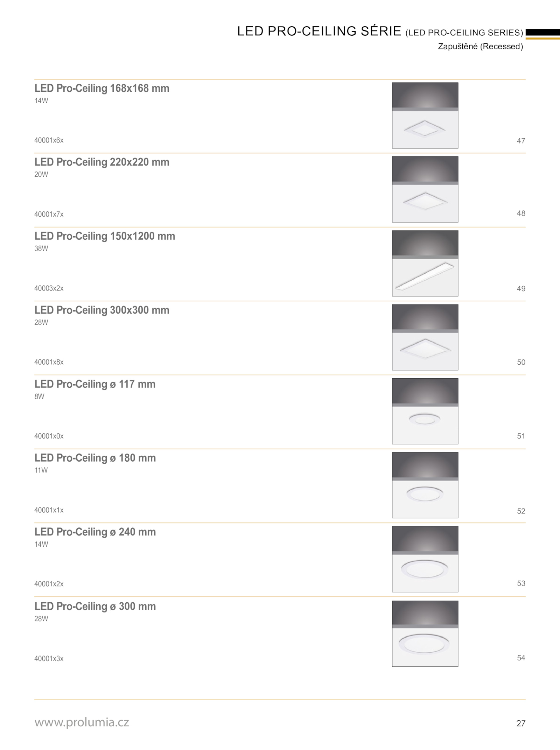Click the ø 240 mm round panel image
The width and height of the screenshot is (560, 750).
[x=425, y=559]
